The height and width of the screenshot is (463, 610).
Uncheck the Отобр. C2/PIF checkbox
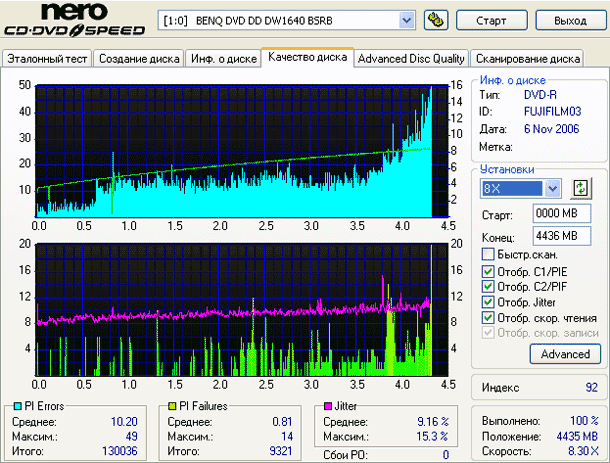pos(487,286)
